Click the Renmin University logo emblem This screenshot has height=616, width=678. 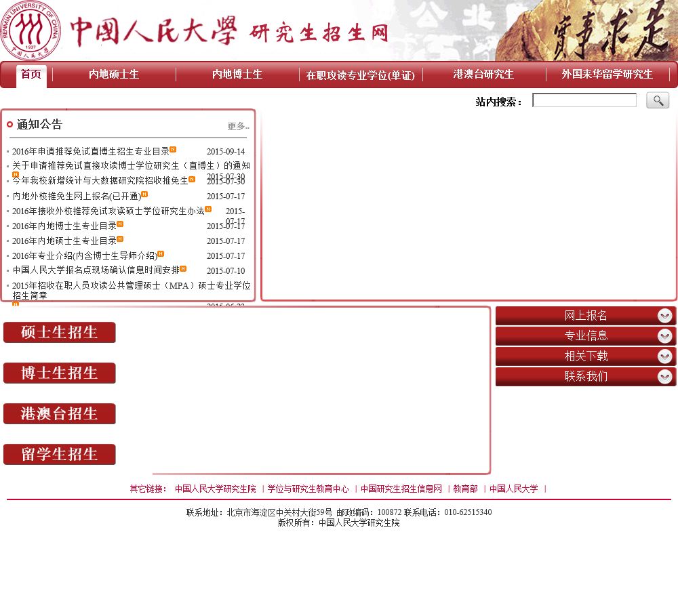(31, 30)
